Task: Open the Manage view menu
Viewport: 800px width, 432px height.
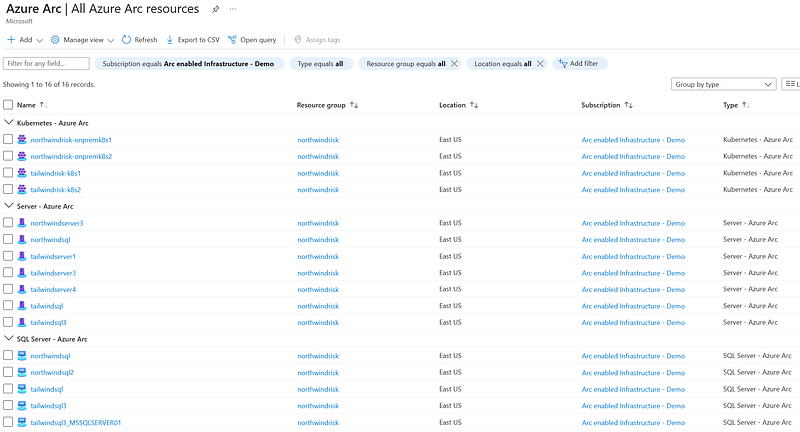Action: 82,40
